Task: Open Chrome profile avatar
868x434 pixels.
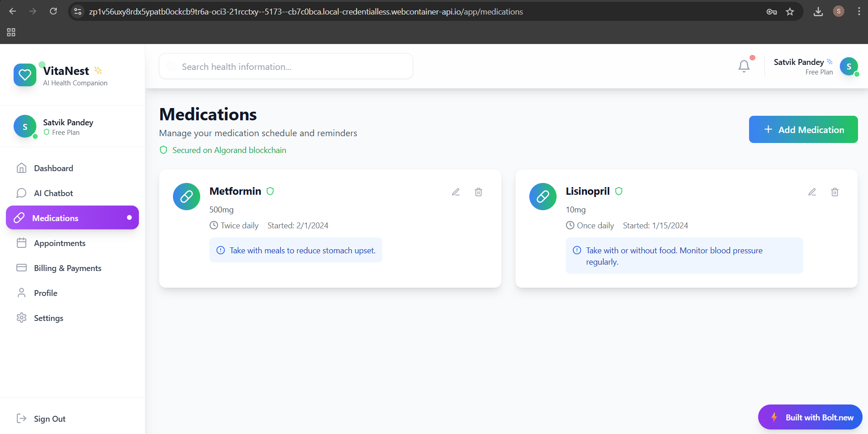Action: [x=838, y=11]
